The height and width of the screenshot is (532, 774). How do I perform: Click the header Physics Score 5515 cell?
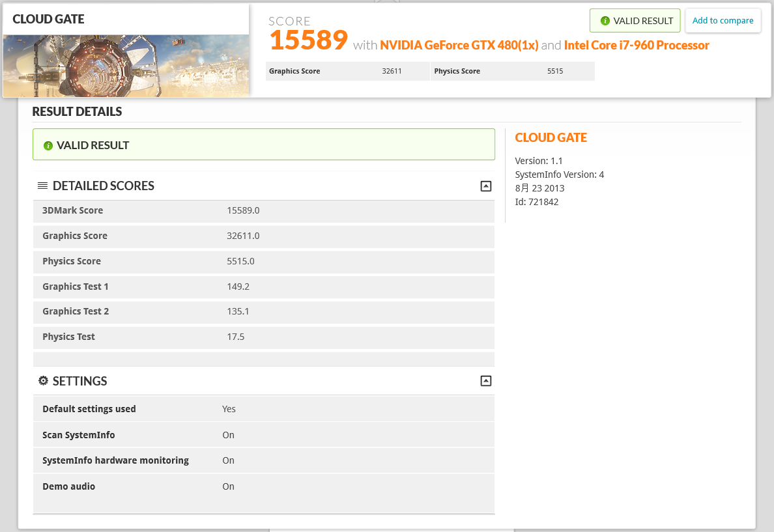[x=512, y=71]
